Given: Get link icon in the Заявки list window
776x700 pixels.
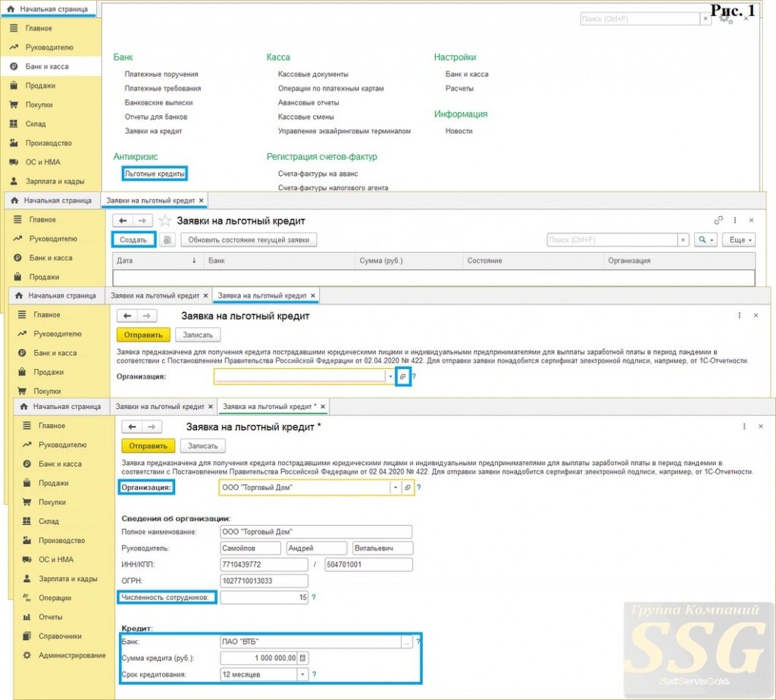Looking at the screenshot, I should point(718,220).
